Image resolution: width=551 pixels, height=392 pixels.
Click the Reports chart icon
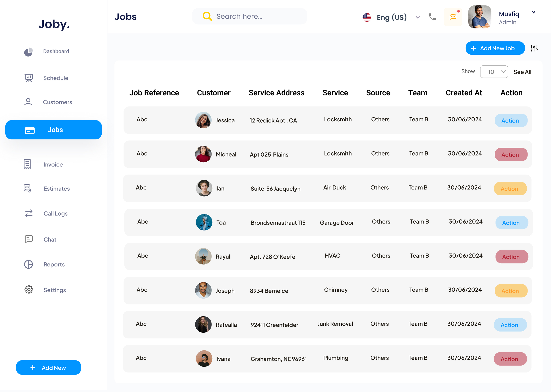coord(28,264)
